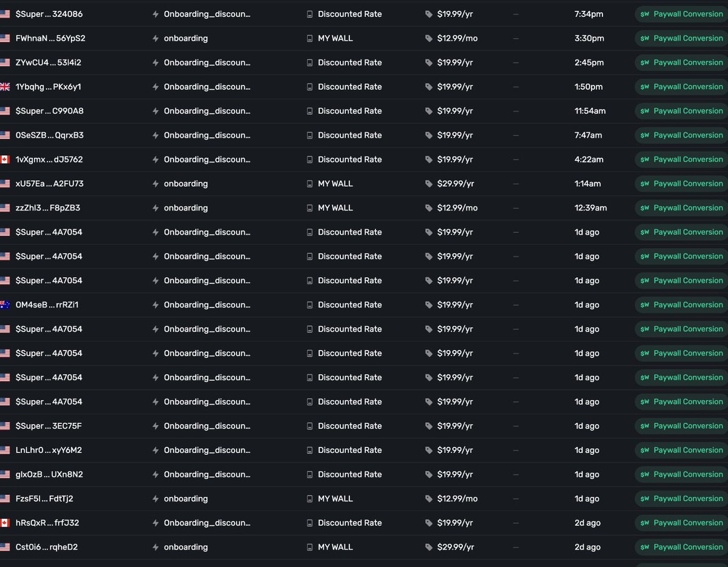Screen dimensions: 728x567
Task: Open user OM4seB…rrRZi1
Action: [x=47, y=305]
